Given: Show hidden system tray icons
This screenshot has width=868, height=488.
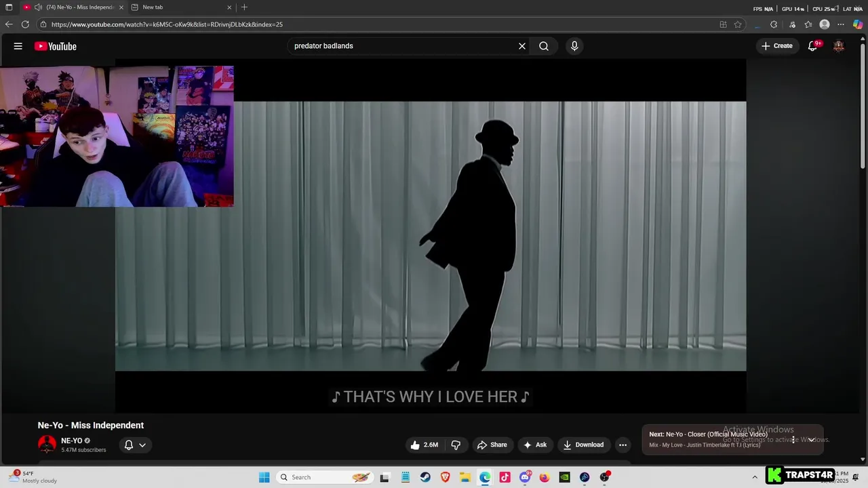Looking at the screenshot, I should click(755, 477).
